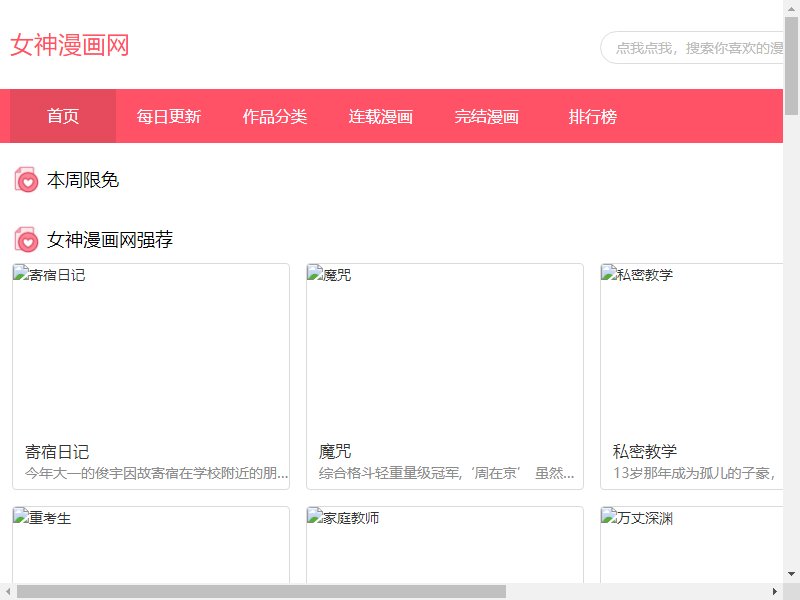Screen dimensions: 800x600
Task: Select 连载漫画 in the navigation bar
Action: pos(381,116)
